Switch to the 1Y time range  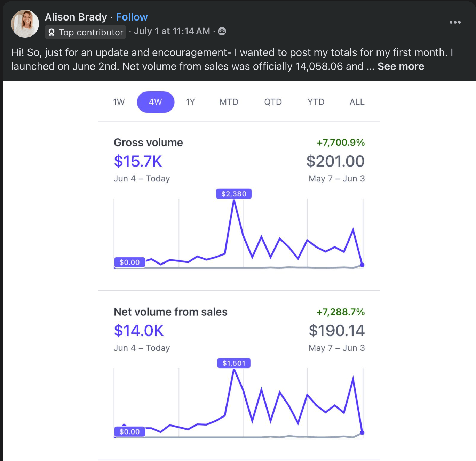190,102
